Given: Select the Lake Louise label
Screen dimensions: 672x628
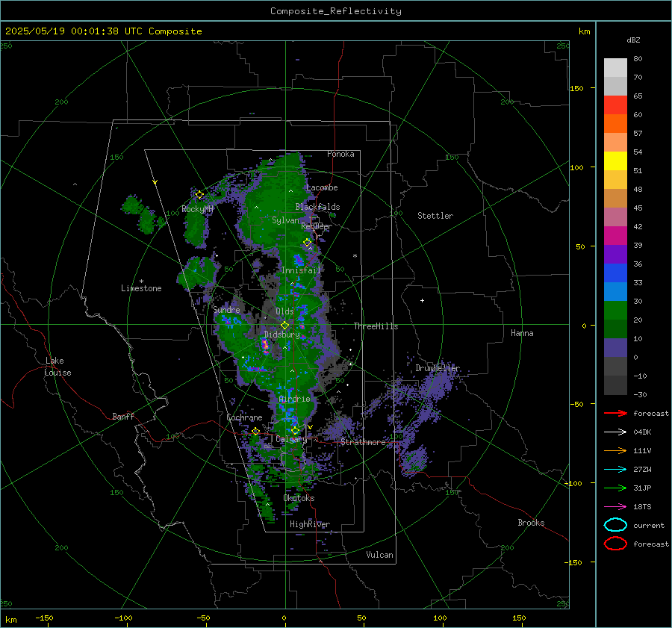Looking at the screenshot, I should [x=57, y=367].
